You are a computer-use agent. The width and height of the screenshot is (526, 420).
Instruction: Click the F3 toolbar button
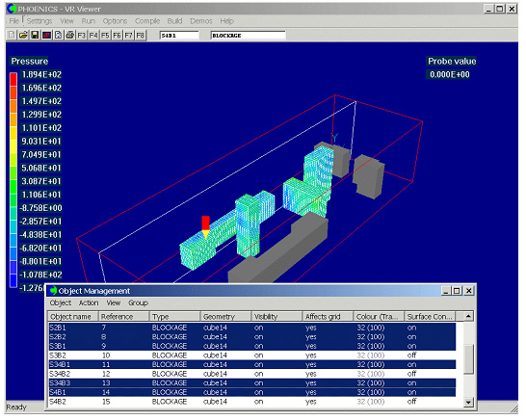82,35
